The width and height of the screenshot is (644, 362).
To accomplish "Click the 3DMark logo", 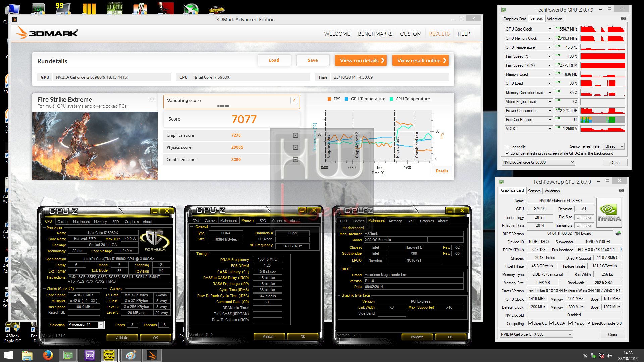I will pyautogui.click(x=47, y=33).
